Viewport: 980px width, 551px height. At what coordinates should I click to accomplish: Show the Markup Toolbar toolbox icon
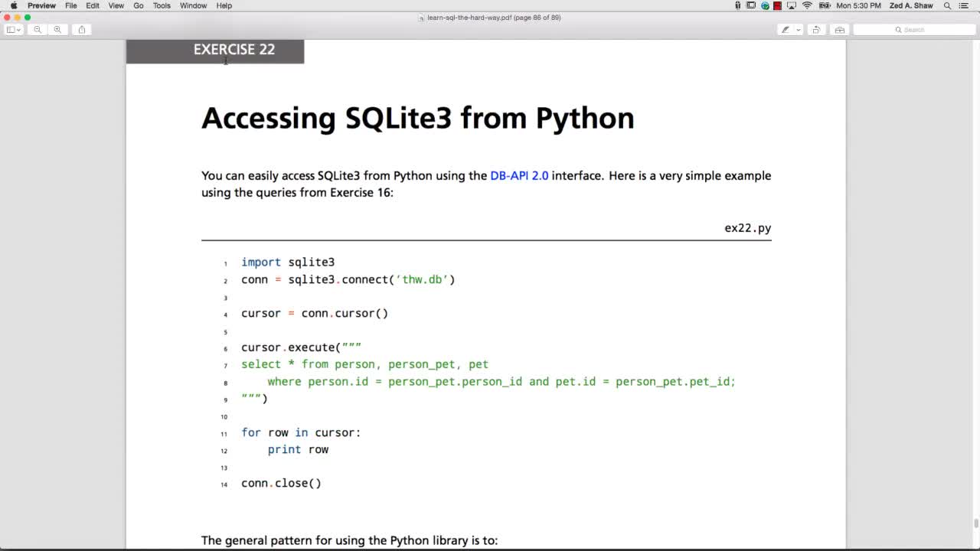(x=840, y=30)
